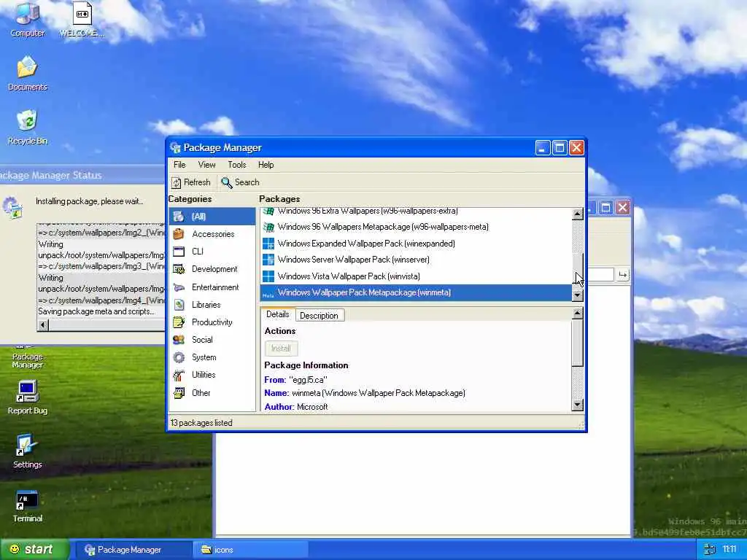Open the Help menu

coord(266,165)
